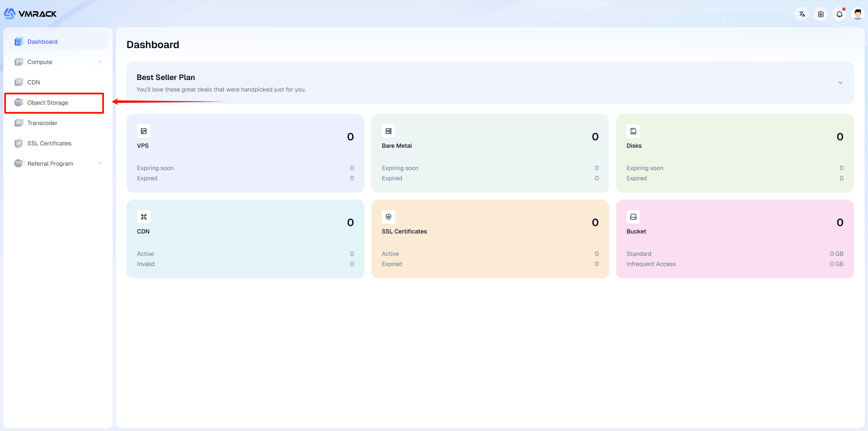
Task: Click the Referral Program sidebar icon
Action: pos(19,164)
